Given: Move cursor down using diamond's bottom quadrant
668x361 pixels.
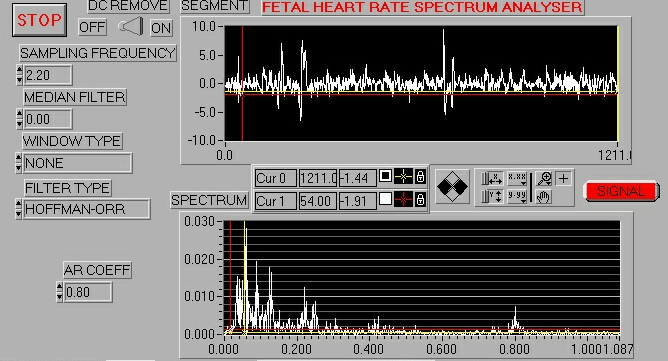Looking at the screenshot, I should (452, 195).
